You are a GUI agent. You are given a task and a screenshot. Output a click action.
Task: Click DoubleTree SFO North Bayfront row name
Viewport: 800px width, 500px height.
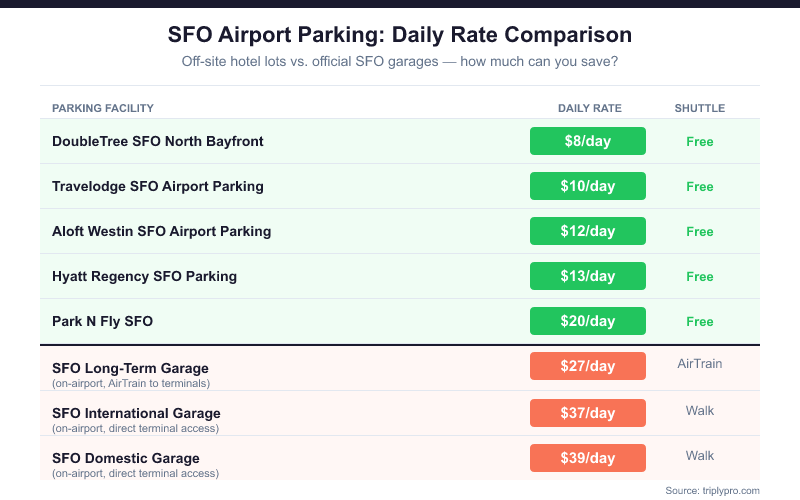tap(158, 141)
